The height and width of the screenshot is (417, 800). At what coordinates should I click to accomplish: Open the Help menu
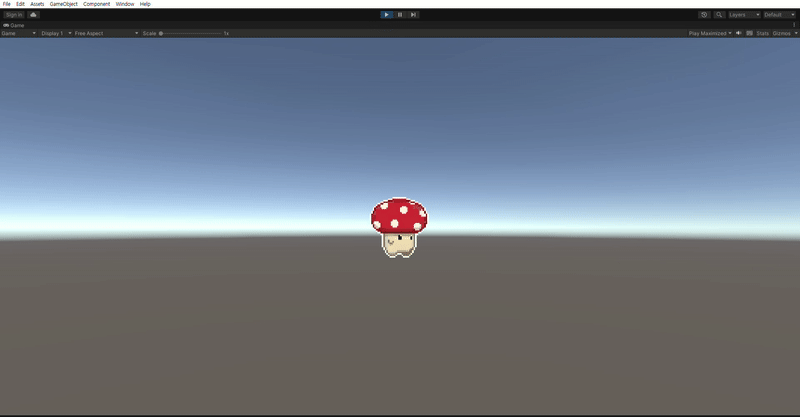145,4
